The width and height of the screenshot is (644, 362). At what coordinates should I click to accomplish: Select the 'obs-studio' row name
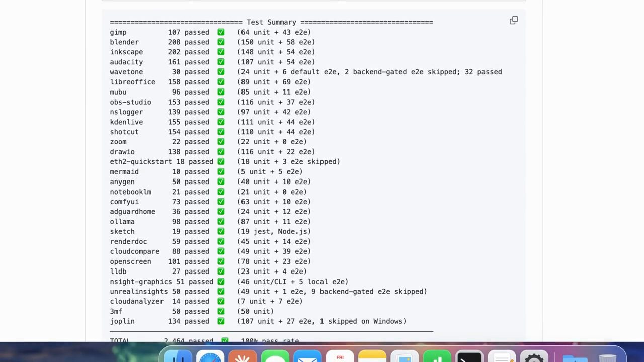130,102
